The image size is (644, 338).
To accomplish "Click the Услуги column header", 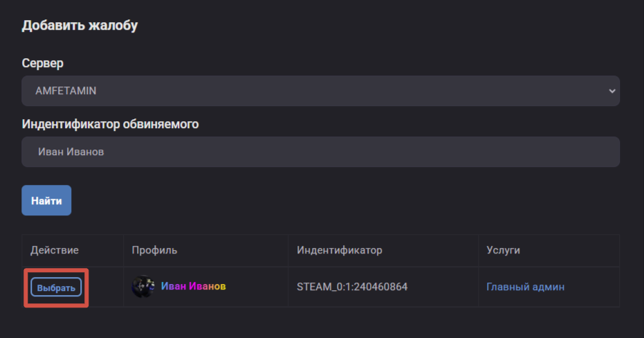I will click(503, 250).
